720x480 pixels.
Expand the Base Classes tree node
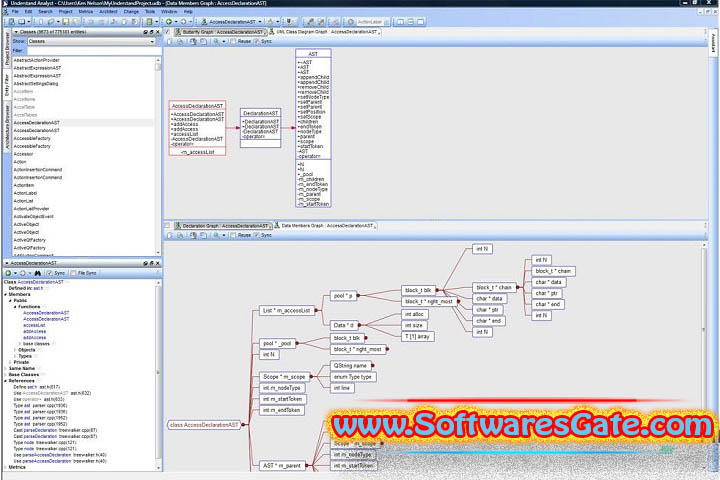6,375
